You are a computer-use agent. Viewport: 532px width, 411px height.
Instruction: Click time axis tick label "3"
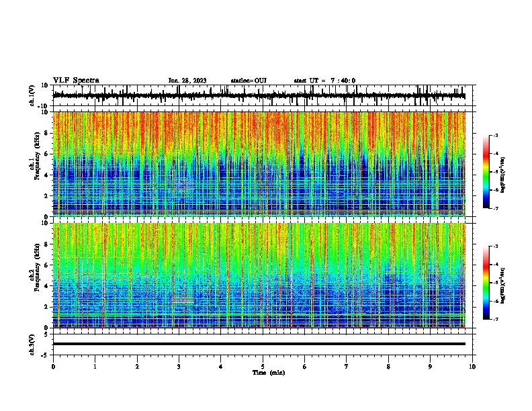click(179, 367)
